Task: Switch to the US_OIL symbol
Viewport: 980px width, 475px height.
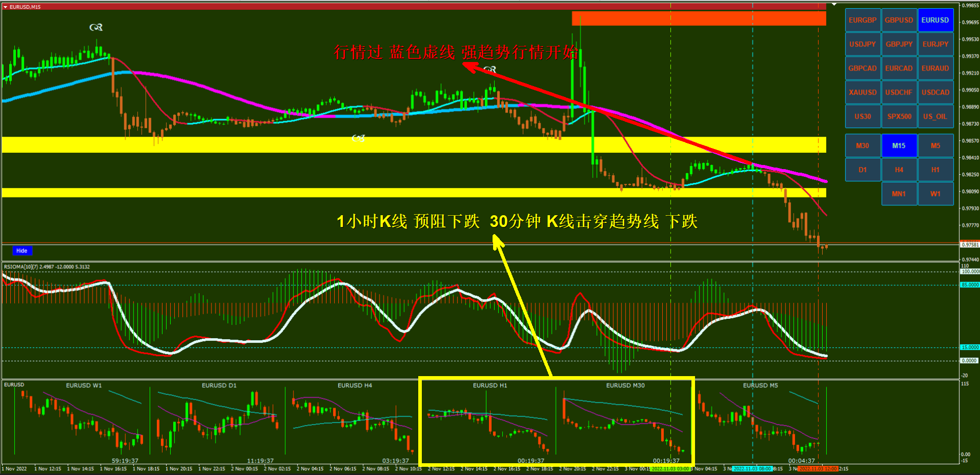Action: click(x=935, y=116)
